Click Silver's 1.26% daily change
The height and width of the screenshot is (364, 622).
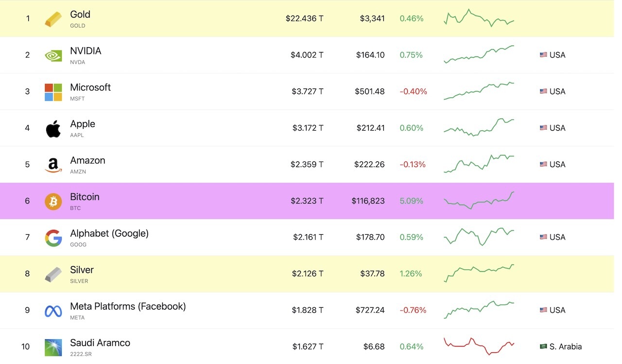coord(411,274)
